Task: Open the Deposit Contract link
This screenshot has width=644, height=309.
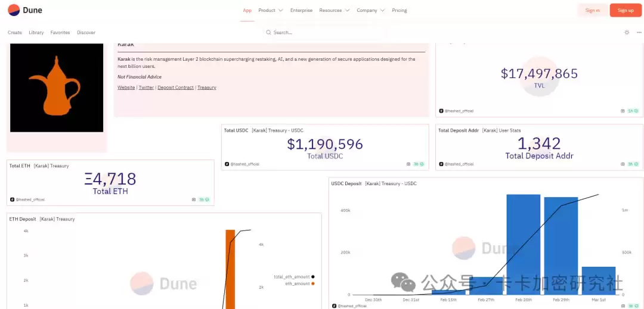Action: pos(175,88)
